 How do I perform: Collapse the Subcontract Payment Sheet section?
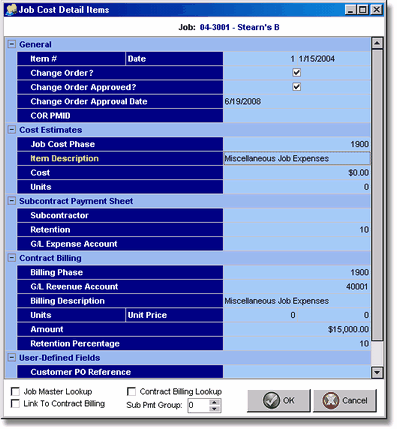click(12, 201)
